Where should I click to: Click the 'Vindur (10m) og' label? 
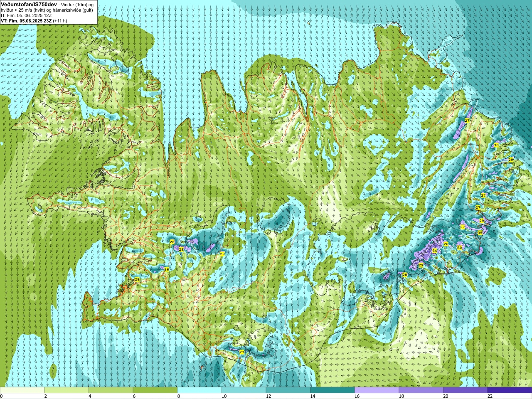[78, 4]
